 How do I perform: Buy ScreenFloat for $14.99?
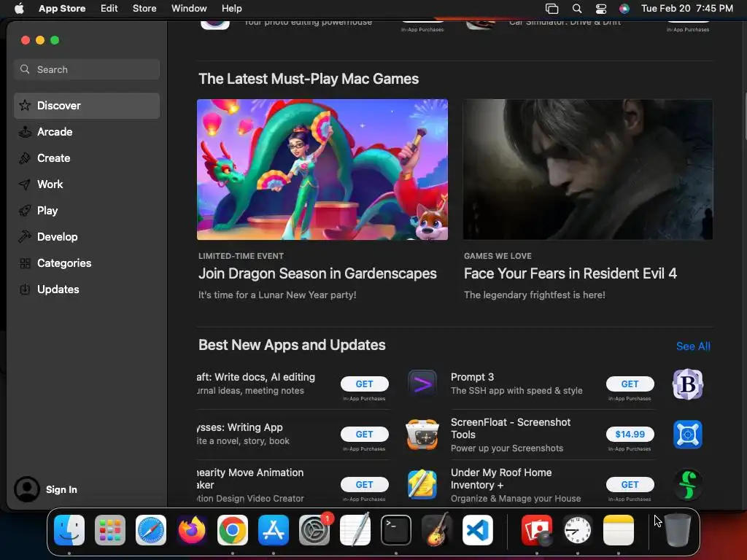point(630,435)
